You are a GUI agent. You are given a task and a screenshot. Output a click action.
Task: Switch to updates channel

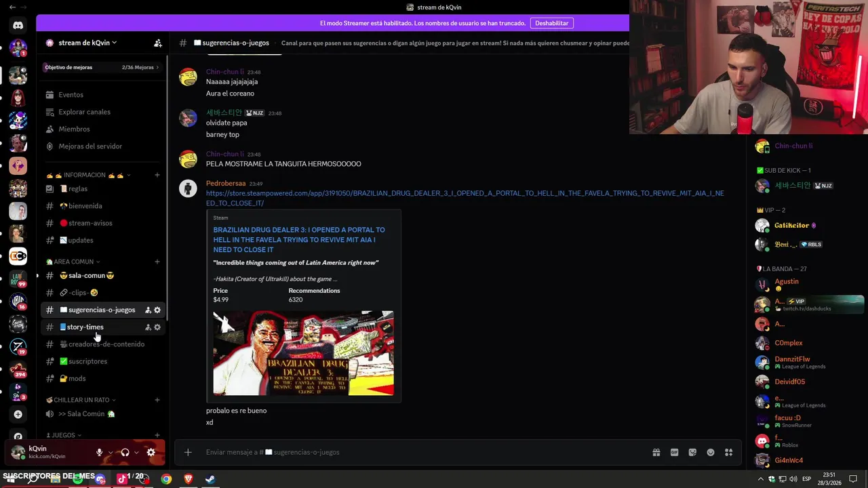click(x=102, y=240)
